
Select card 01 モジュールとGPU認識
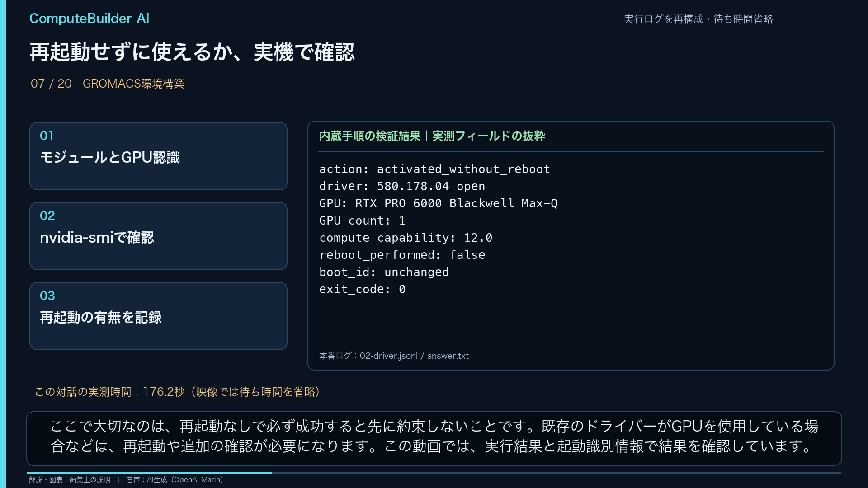pos(158,156)
